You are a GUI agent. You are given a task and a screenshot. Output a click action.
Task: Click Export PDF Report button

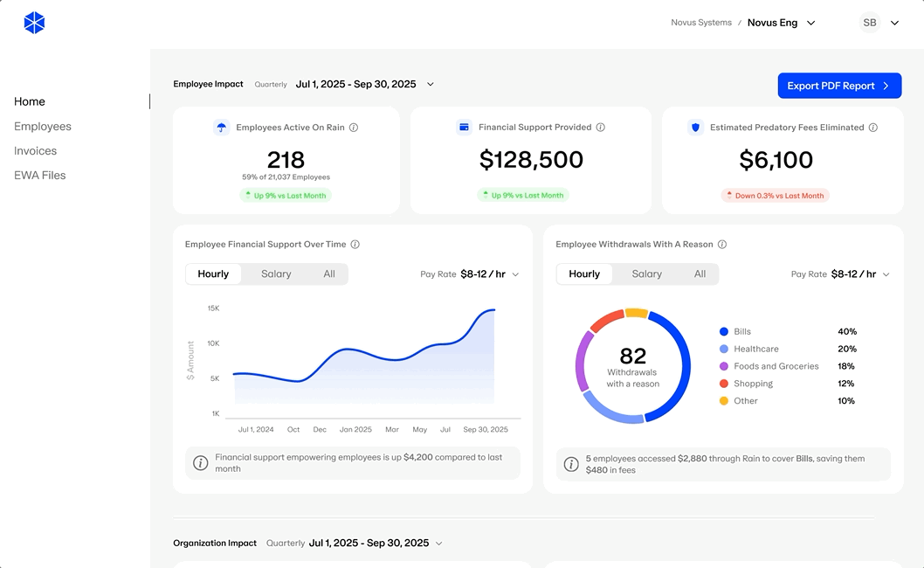(839, 86)
